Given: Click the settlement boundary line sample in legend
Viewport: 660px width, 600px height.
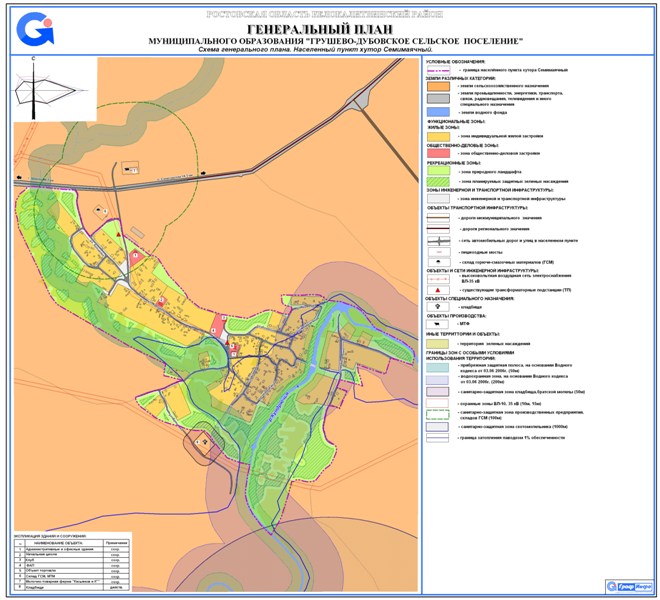Looking at the screenshot, I should pyautogui.click(x=440, y=71).
